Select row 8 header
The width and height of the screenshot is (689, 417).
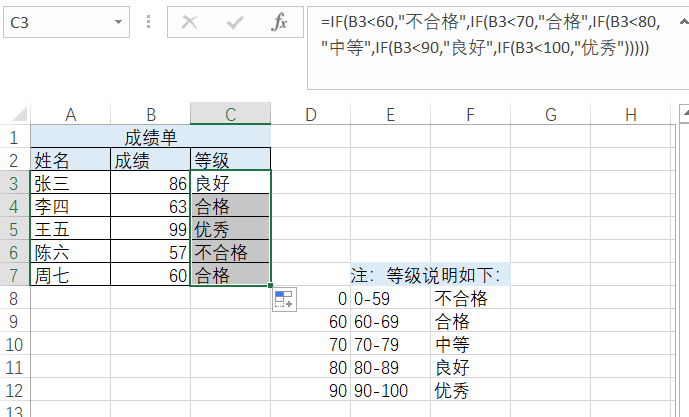click(x=15, y=297)
